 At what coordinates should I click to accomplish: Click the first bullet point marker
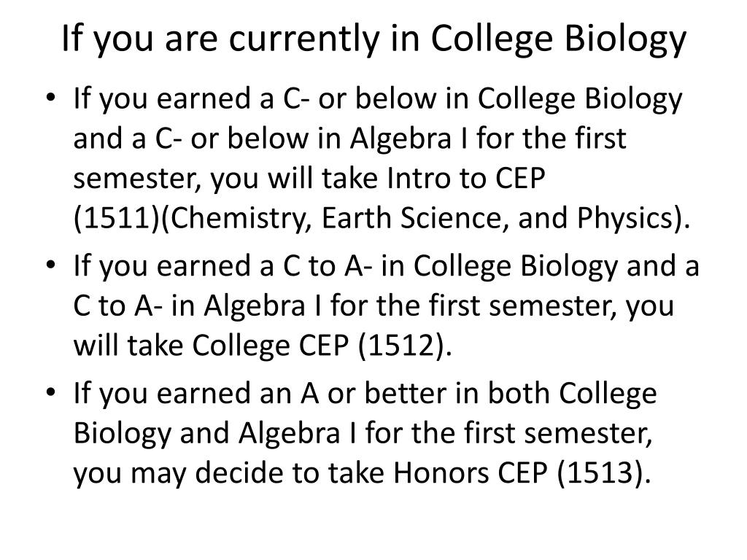(51, 97)
